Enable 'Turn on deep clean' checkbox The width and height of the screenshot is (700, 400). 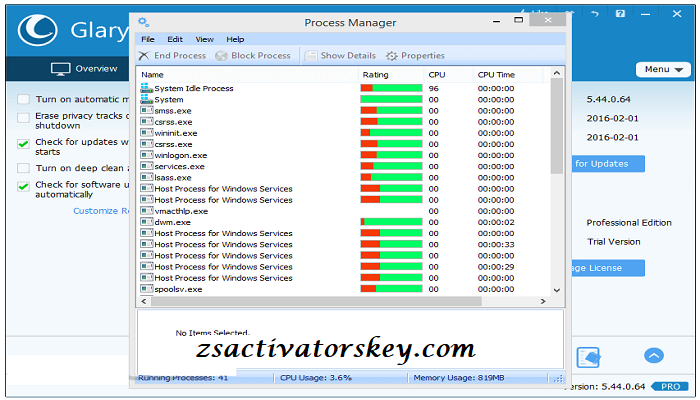click(23, 168)
